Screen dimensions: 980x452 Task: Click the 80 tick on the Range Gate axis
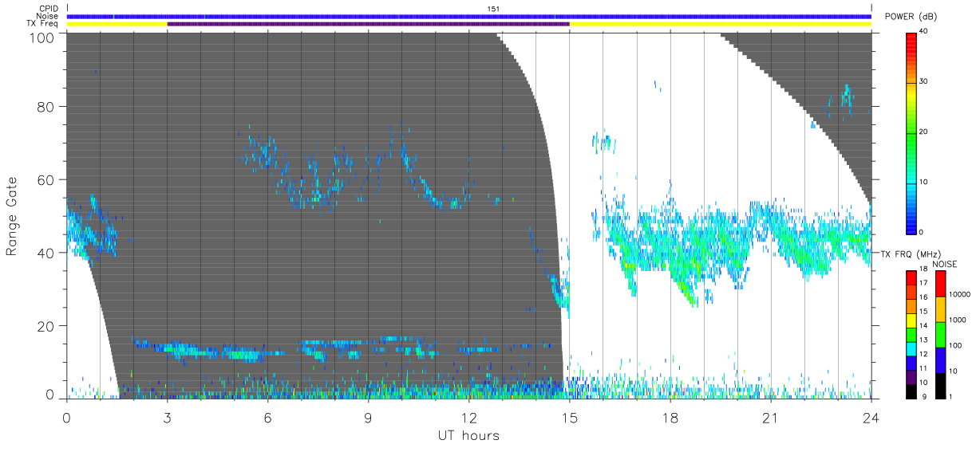coord(45,107)
